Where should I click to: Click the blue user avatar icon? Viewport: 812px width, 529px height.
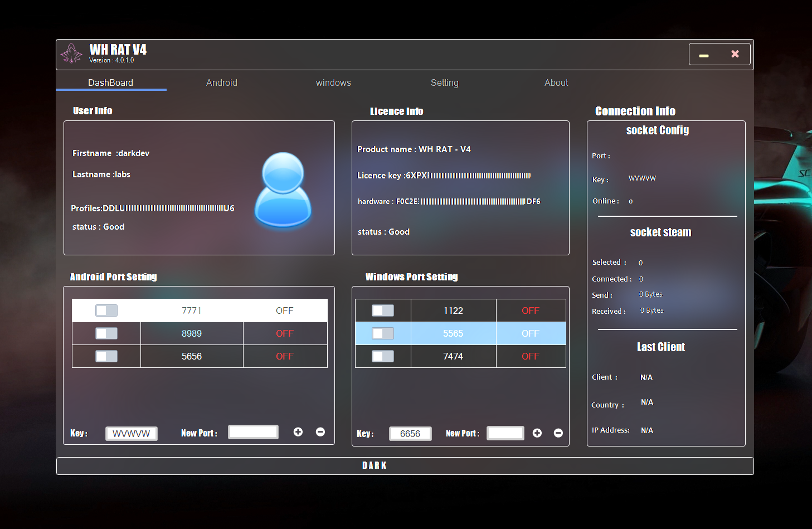283,190
